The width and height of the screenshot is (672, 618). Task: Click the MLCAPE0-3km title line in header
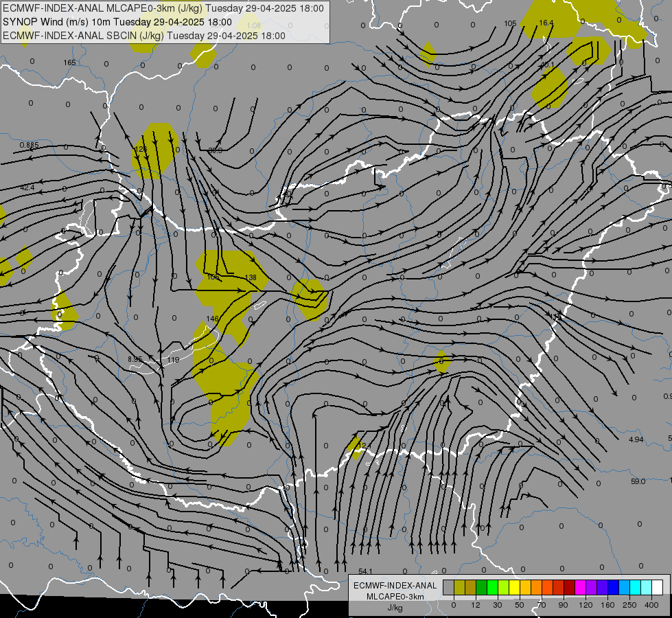point(163,8)
